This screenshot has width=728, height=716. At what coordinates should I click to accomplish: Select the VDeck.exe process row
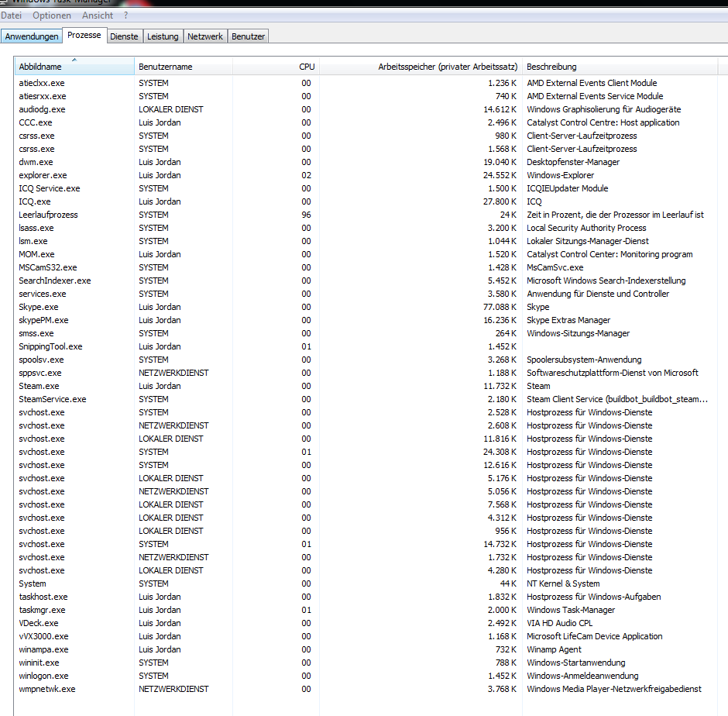tap(366, 622)
